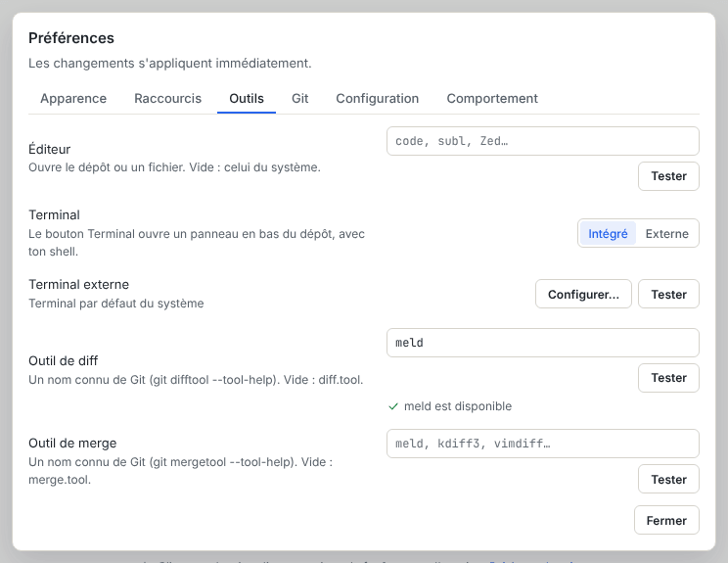The image size is (728, 563).
Task: Click the 'Ouvre le dépôt ou un fichier' description
Action: [174, 167]
